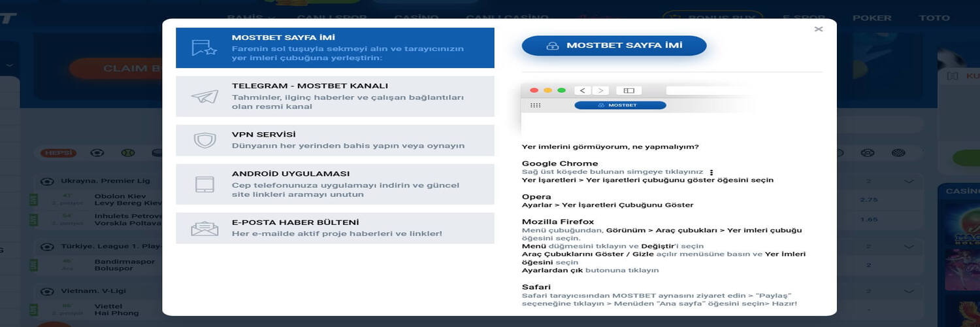The image size is (980, 327).
Task: Click the apps grid icon in bookmarks bar illustration
Action: pyautogui.click(x=535, y=105)
